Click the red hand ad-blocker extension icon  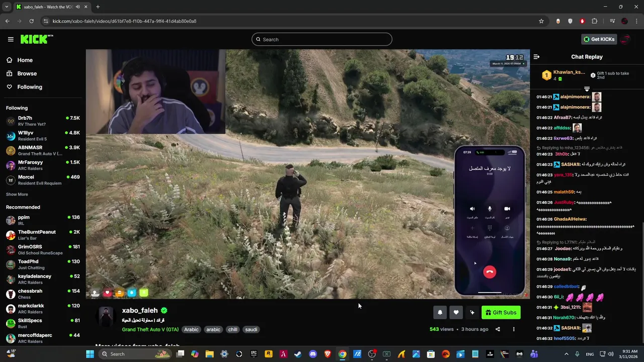pyautogui.click(x=582, y=21)
